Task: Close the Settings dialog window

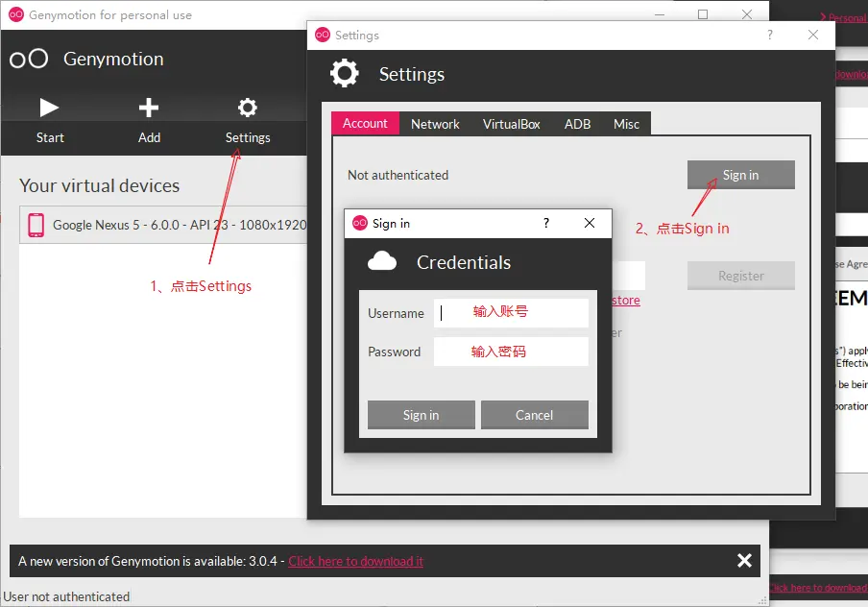Action: click(813, 35)
